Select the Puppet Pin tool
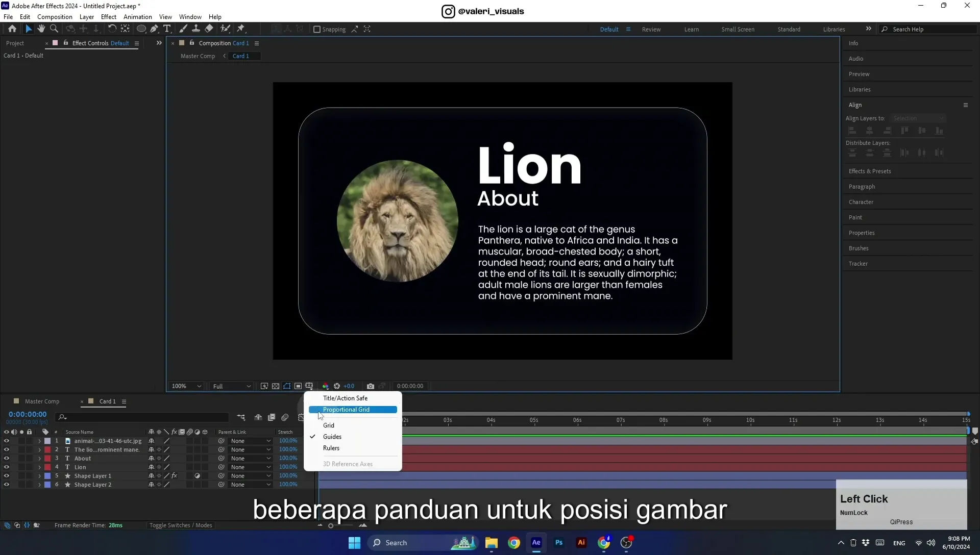 (x=241, y=29)
